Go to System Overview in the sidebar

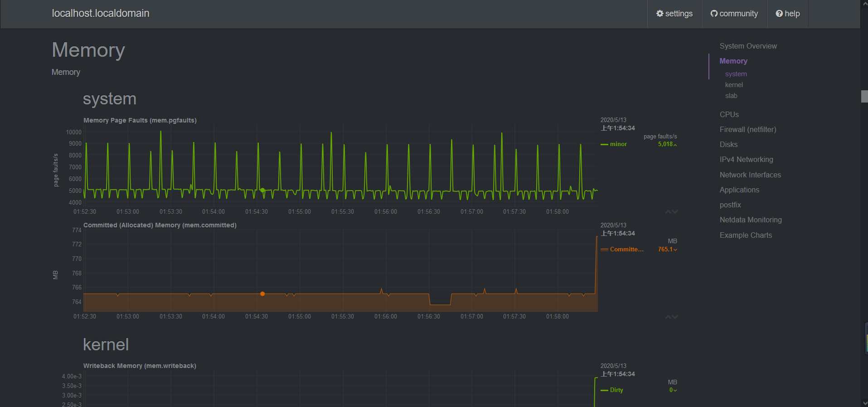coord(748,46)
